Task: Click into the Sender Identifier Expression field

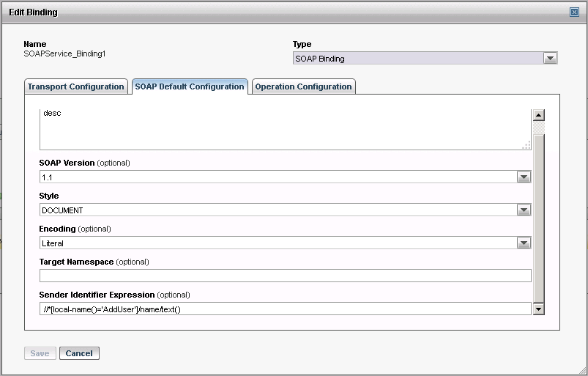Action: click(x=285, y=309)
